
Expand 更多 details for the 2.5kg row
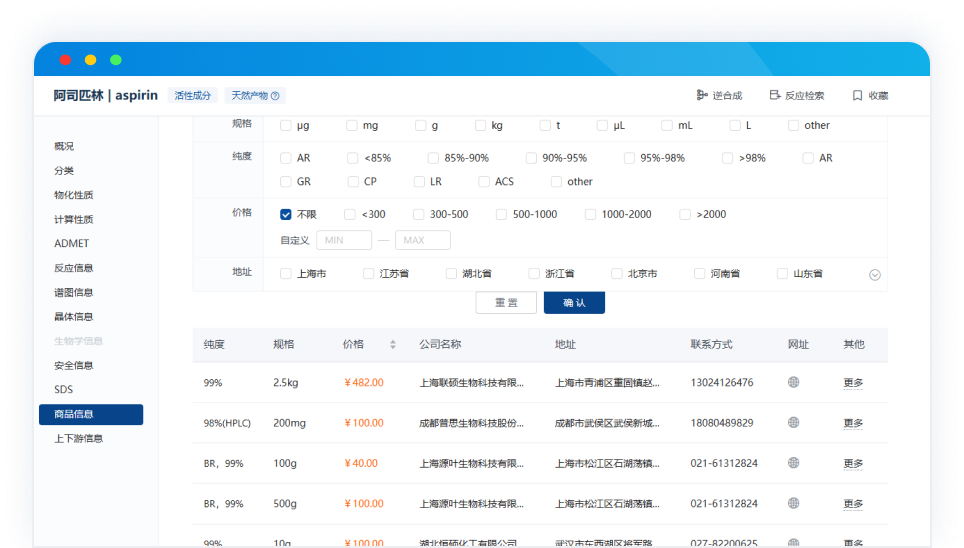pyautogui.click(x=853, y=383)
